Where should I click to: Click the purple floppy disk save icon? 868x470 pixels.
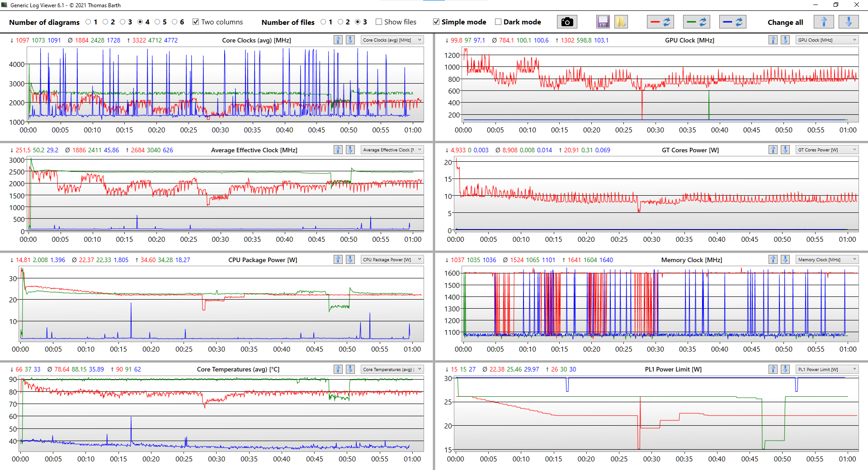point(603,22)
